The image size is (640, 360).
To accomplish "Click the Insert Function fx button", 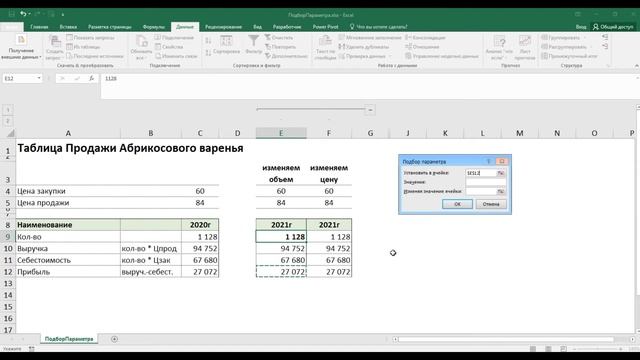I will (x=92, y=78).
